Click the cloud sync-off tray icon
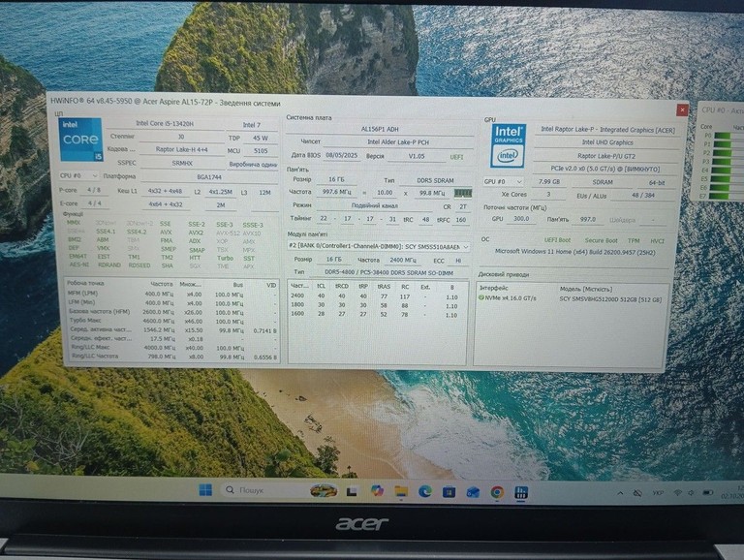The height and width of the screenshot is (560, 744). pyautogui.click(x=637, y=493)
